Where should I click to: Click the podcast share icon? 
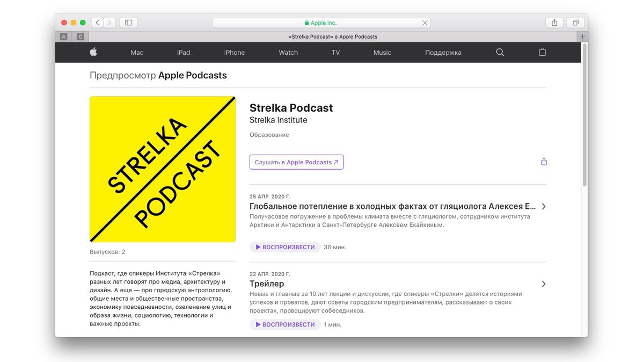[544, 162]
